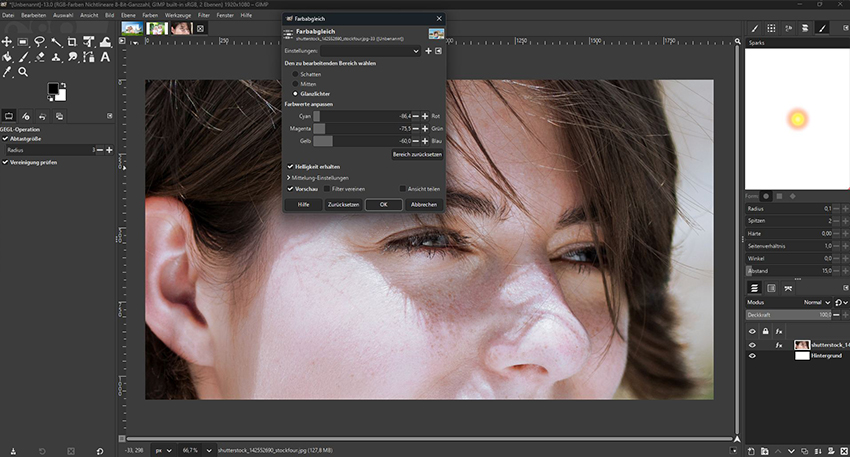The height and width of the screenshot is (458, 850).
Task: Select the Crop tool
Action: (71, 42)
